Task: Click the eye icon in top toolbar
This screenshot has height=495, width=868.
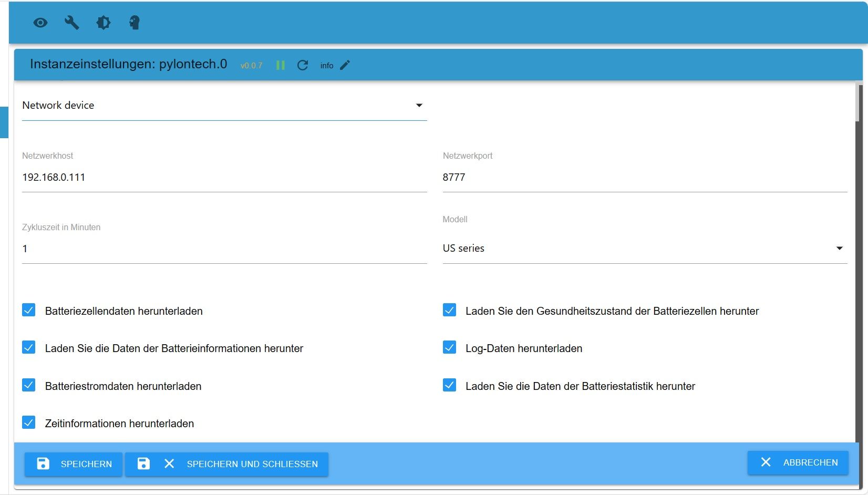Action: [40, 23]
